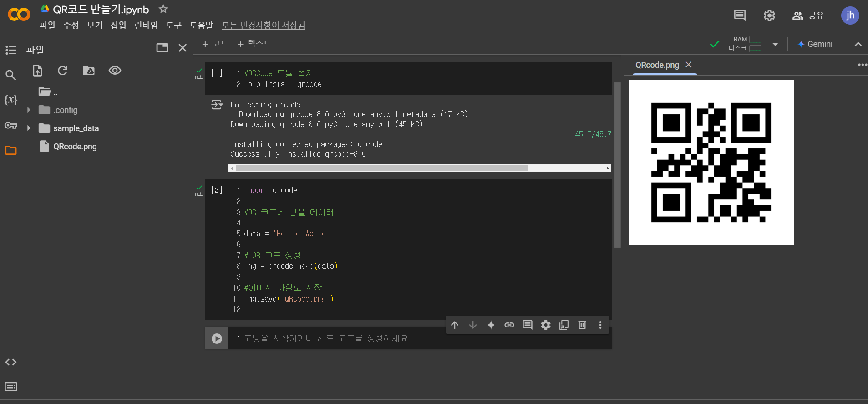Click the notebook vertical scrollbar

tap(617, 165)
